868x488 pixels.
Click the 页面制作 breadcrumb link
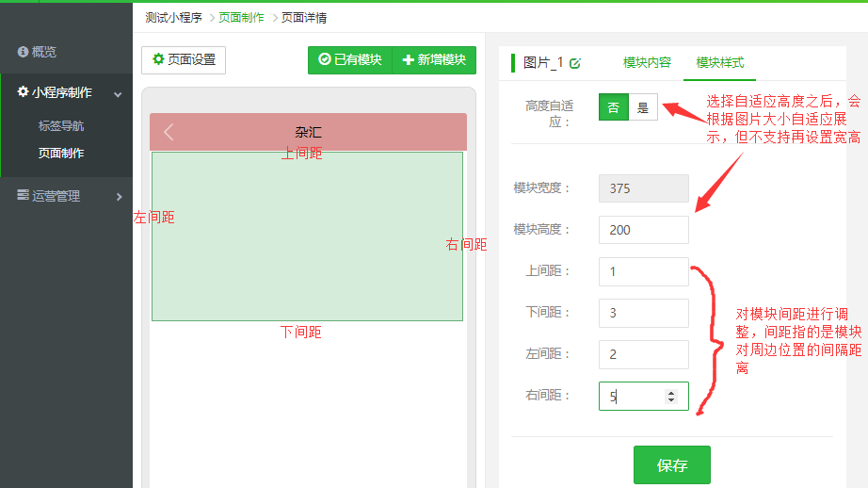(x=242, y=17)
